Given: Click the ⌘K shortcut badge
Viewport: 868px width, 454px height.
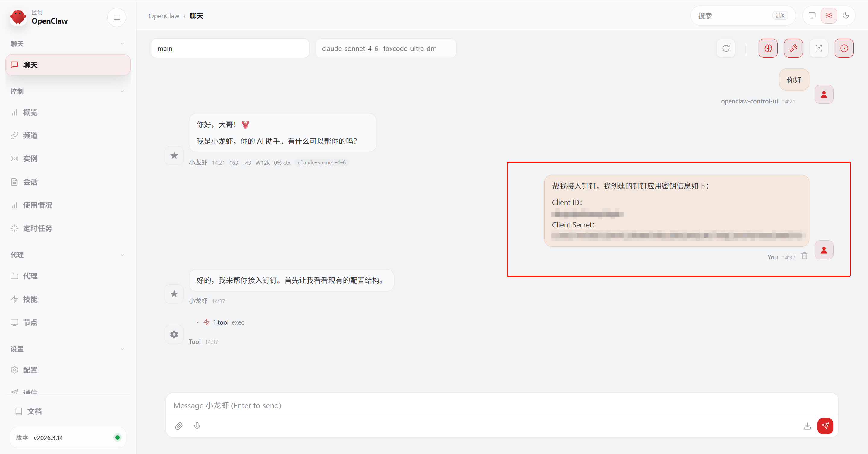Looking at the screenshot, I should 780,15.
